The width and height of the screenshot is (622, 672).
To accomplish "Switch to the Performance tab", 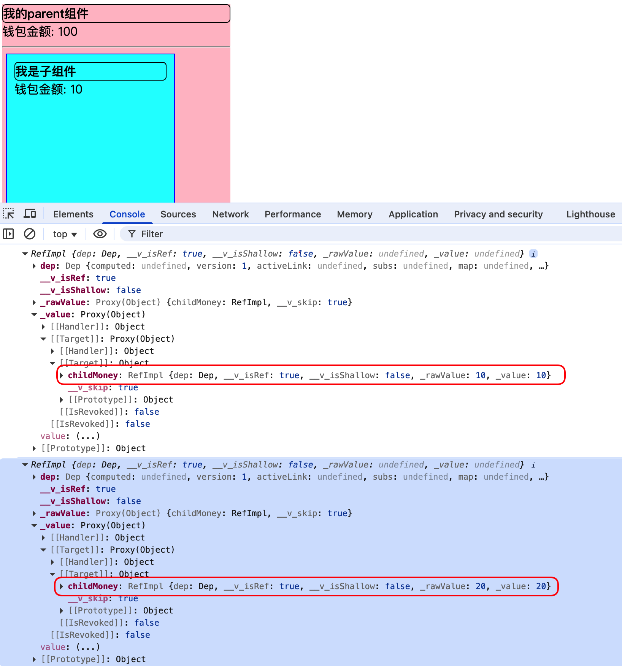I will click(293, 214).
